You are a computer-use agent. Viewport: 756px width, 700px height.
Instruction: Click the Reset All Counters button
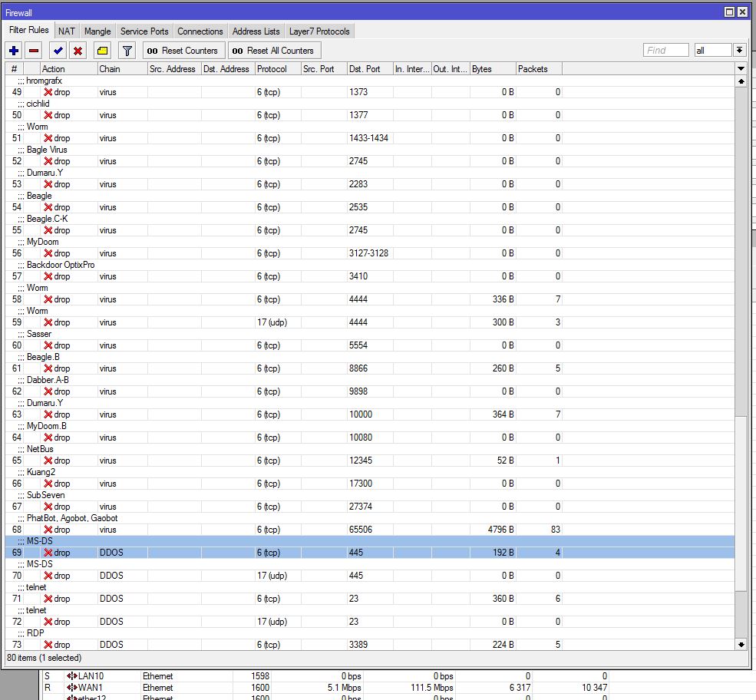coord(274,50)
